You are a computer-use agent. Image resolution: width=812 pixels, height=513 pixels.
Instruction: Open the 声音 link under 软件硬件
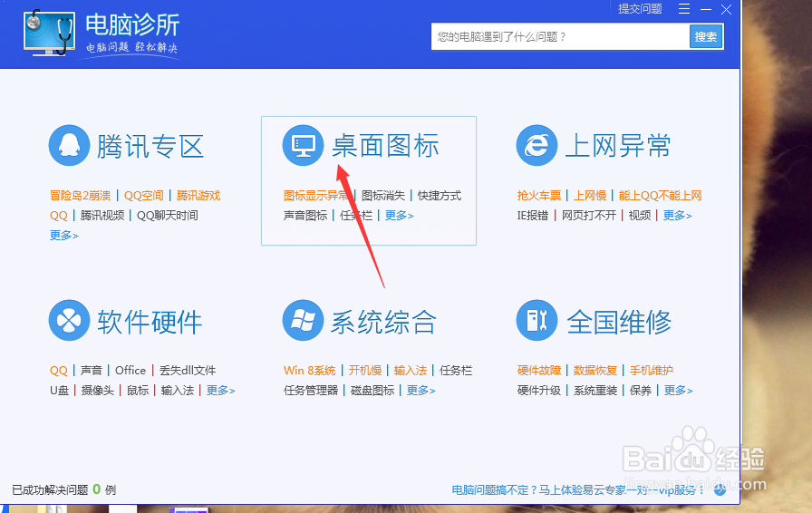point(92,371)
